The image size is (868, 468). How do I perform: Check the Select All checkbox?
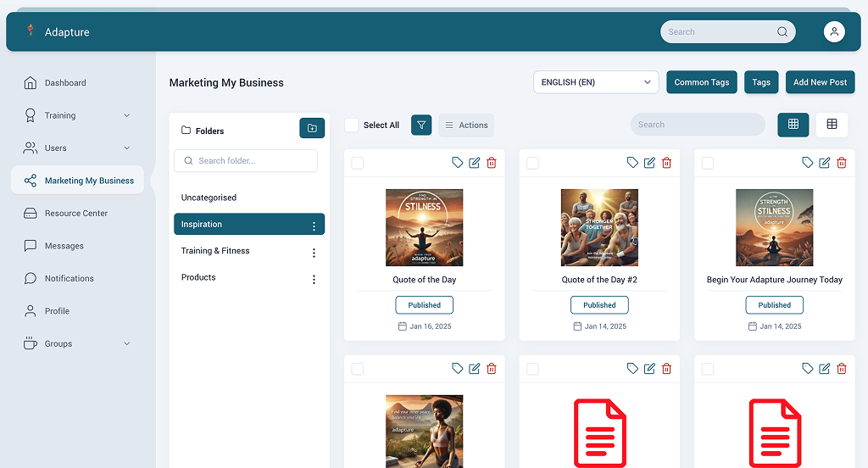pyautogui.click(x=352, y=125)
